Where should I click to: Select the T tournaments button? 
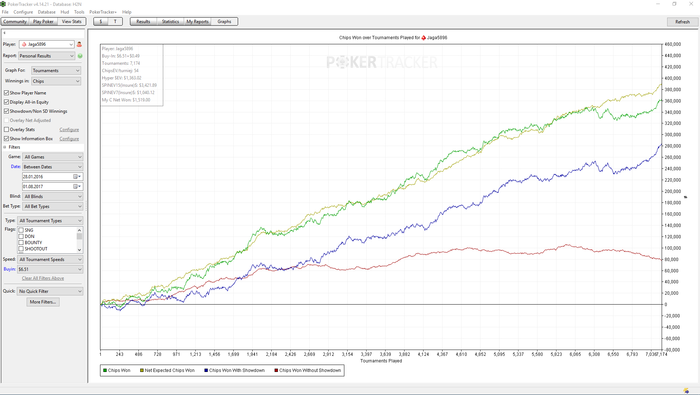pos(115,21)
